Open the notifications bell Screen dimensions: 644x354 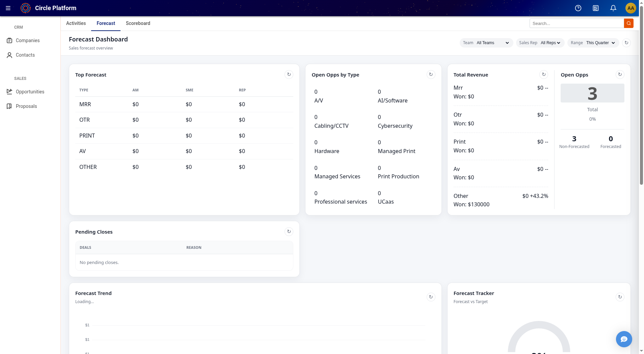click(613, 8)
